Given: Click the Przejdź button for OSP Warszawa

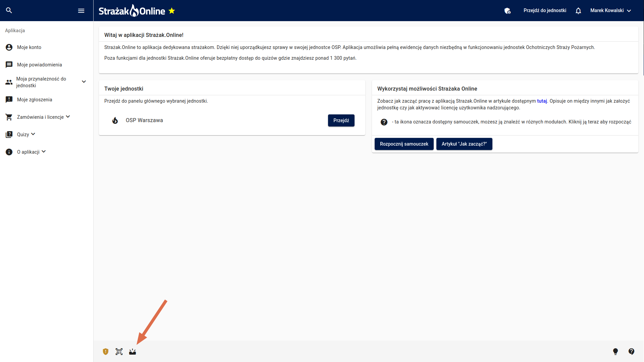Looking at the screenshot, I should 341,120.
